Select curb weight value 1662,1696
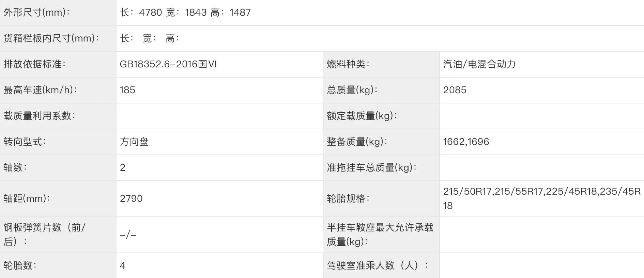This screenshot has height=278, width=644. pos(466,142)
